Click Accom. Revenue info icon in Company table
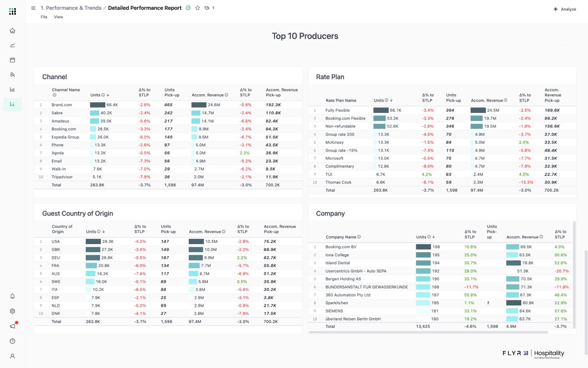Image resolution: width=588 pixels, height=368 pixels. click(541, 237)
